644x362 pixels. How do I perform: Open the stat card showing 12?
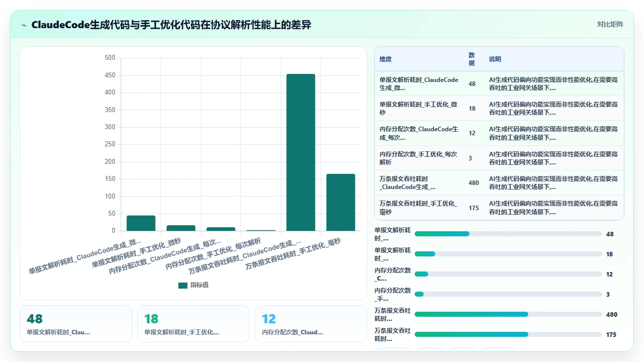coord(311,324)
